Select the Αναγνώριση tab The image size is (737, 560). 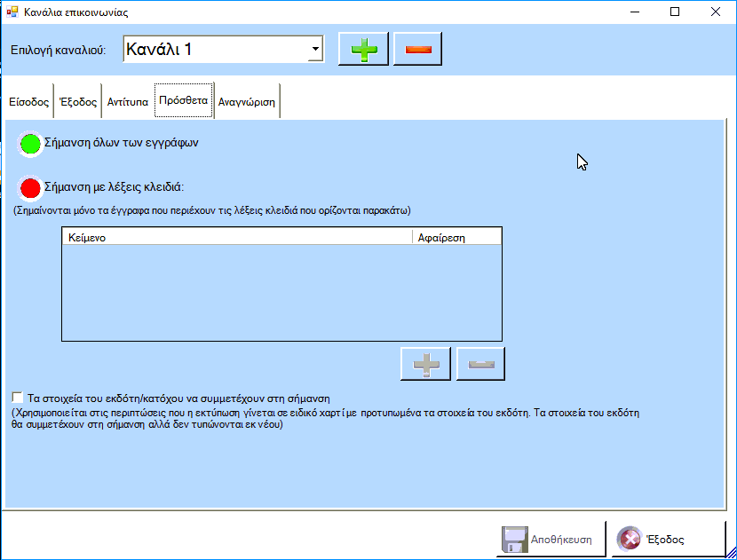tap(247, 102)
